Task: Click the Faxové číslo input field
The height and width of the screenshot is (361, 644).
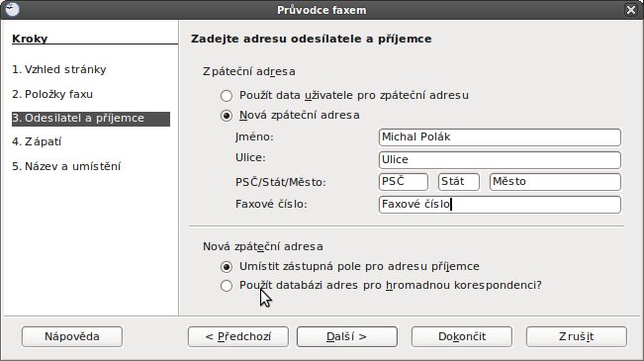Action: pyautogui.click(x=500, y=205)
